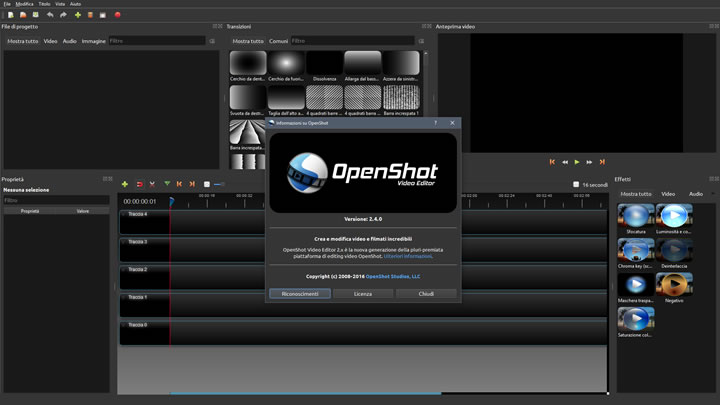
Task: Click the green plus Import Files icon
Action: (78, 15)
